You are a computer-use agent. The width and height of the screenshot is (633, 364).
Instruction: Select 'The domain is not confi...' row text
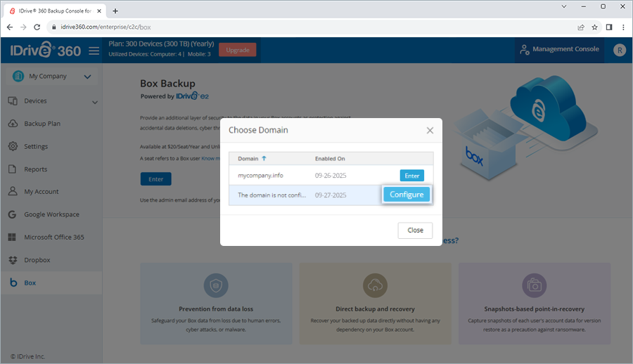271,195
